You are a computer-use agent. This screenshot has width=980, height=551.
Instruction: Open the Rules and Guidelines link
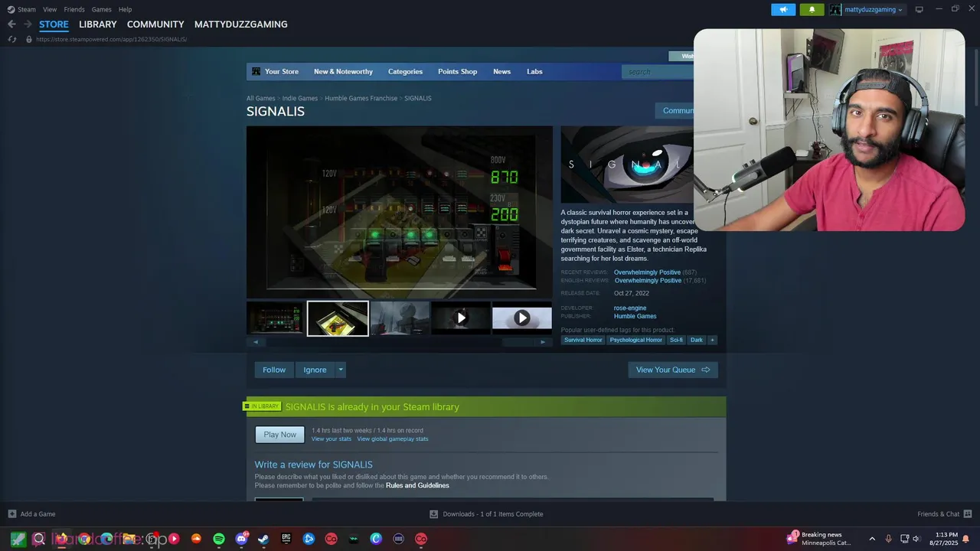417,486
